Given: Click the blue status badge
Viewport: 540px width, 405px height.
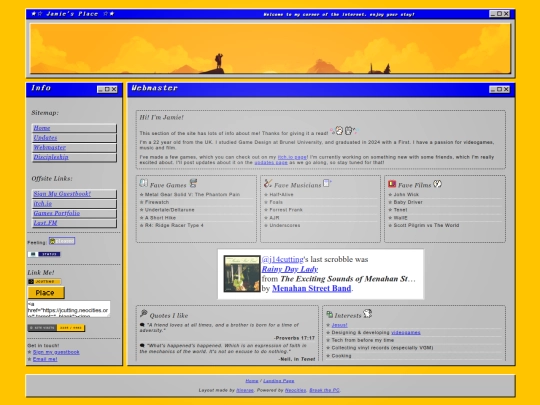Looking at the screenshot, I should pos(44,254).
